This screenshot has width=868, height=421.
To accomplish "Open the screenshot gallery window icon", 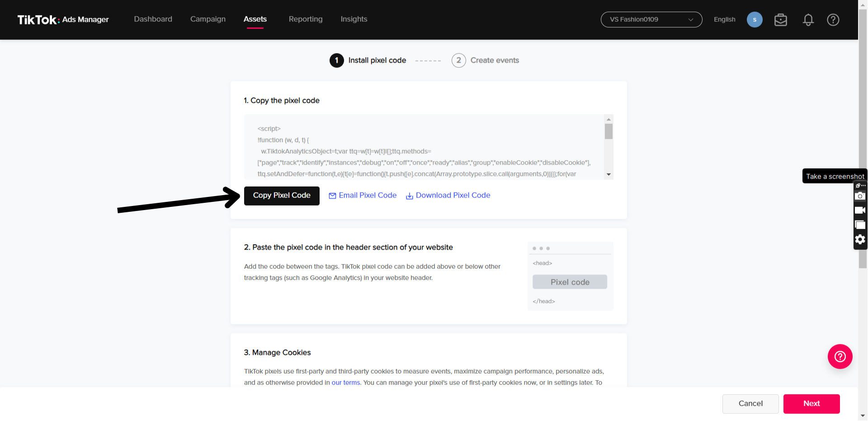I will [x=860, y=225].
